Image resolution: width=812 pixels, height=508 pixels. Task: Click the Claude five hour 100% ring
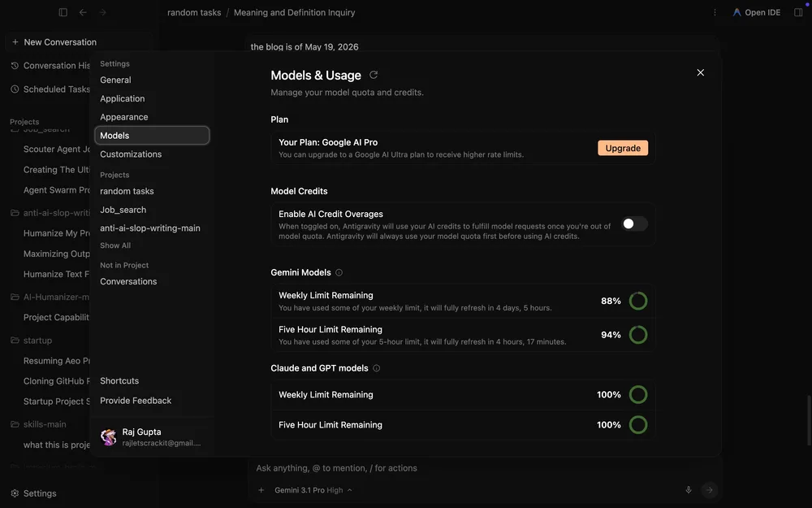click(638, 424)
